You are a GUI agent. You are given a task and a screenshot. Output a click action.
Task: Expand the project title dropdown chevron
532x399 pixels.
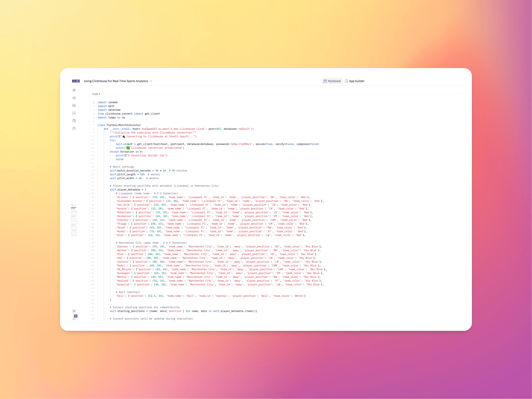point(151,81)
